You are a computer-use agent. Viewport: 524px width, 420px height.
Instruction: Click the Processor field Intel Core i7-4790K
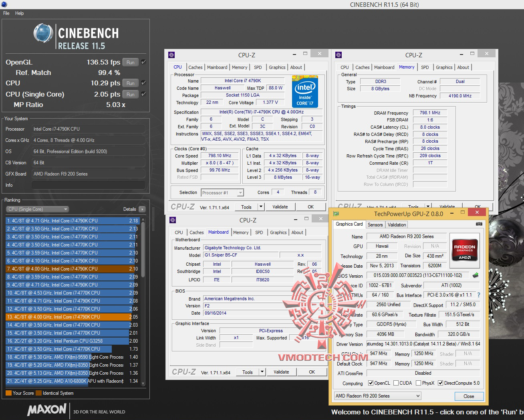(88, 129)
